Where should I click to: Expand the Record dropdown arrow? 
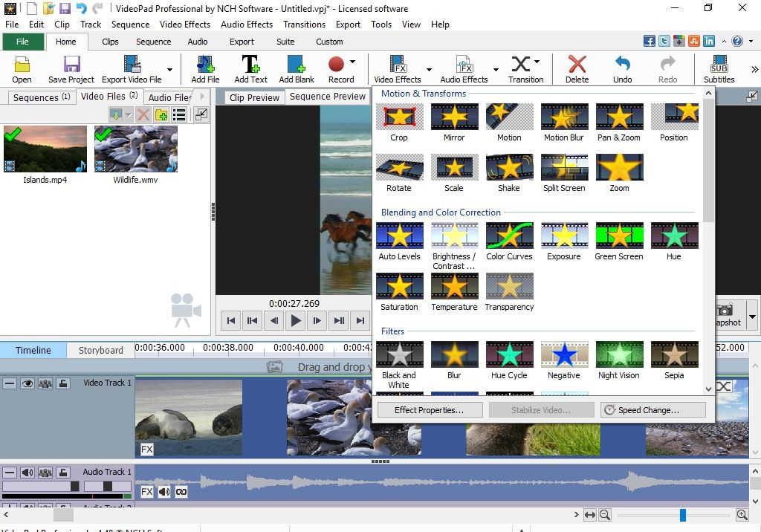(352, 62)
